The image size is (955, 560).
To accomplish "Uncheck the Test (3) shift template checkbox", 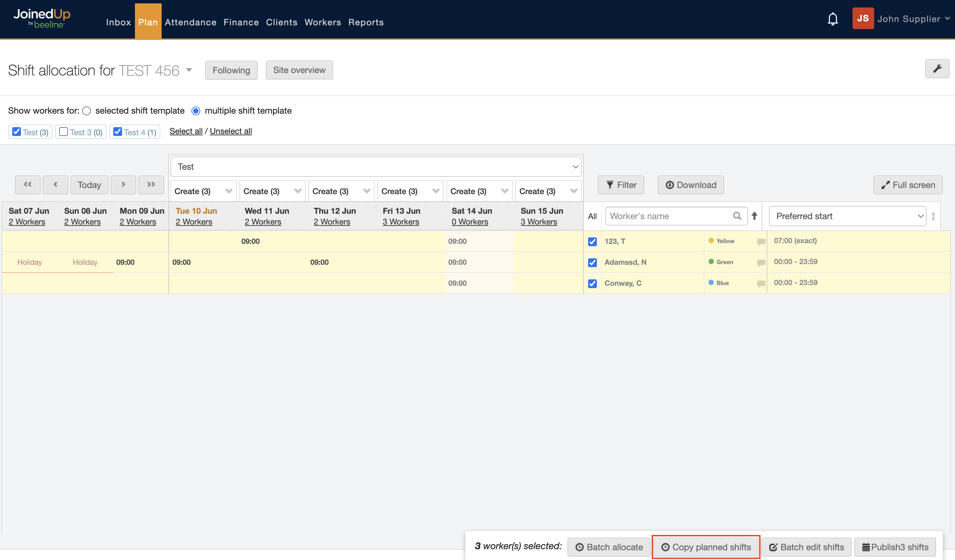I will [16, 132].
